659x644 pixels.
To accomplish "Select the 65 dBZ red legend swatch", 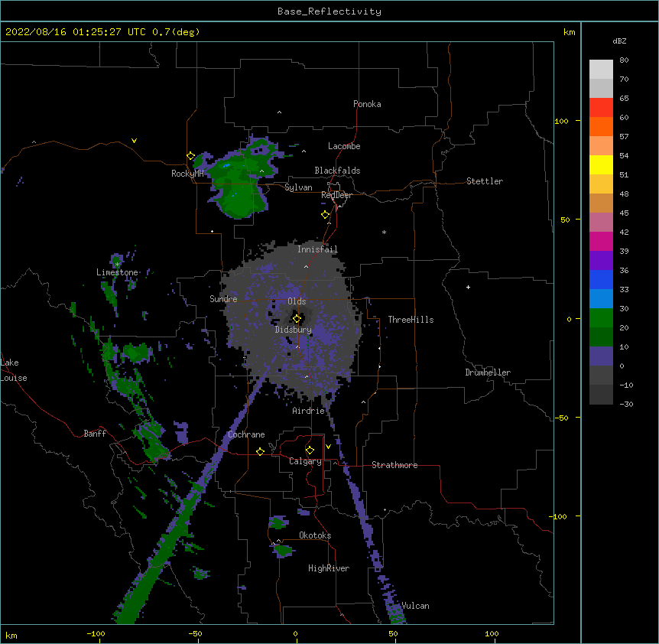I will [x=601, y=107].
